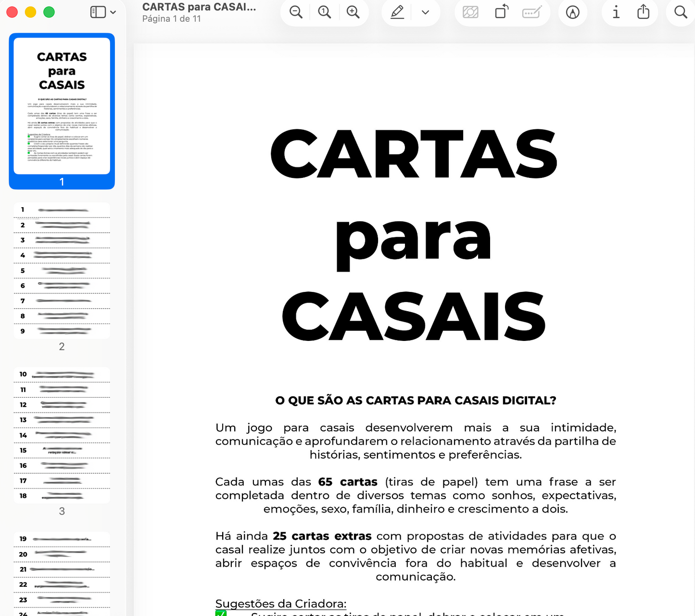Zoom in using the magnifier plus icon
The image size is (695, 616).
click(x=353, y=12)
